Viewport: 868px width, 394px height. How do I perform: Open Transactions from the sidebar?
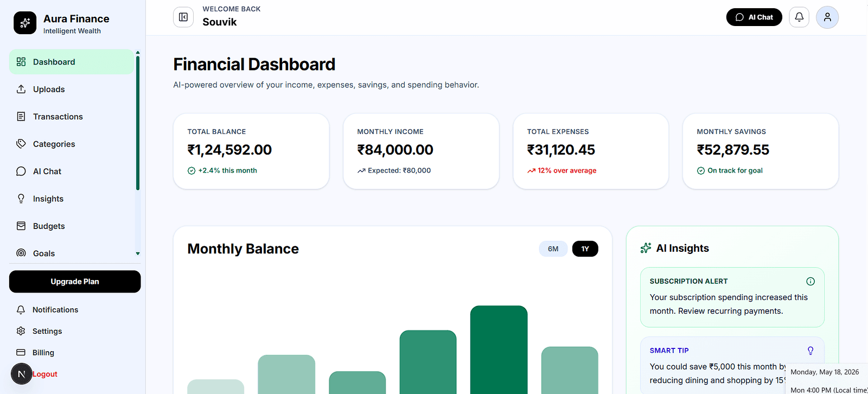point(72,117)
